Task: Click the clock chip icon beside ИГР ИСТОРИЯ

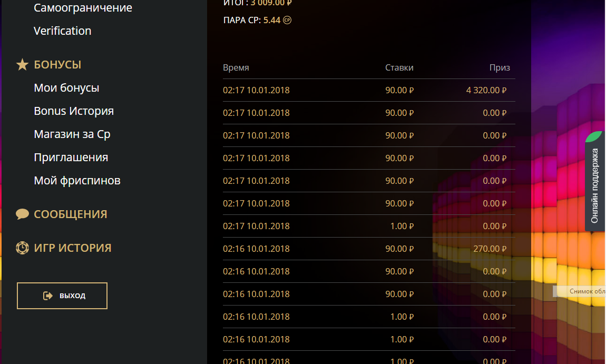Action: click(22, 248)
